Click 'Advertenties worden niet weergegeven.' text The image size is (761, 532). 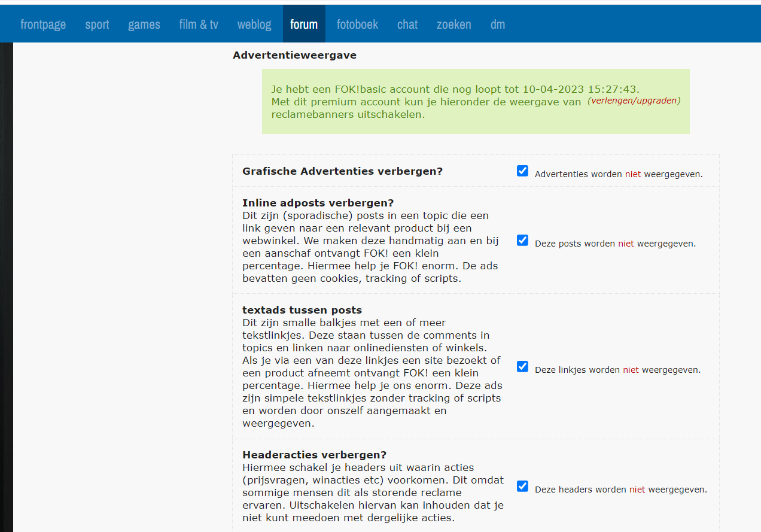point(619,174)
